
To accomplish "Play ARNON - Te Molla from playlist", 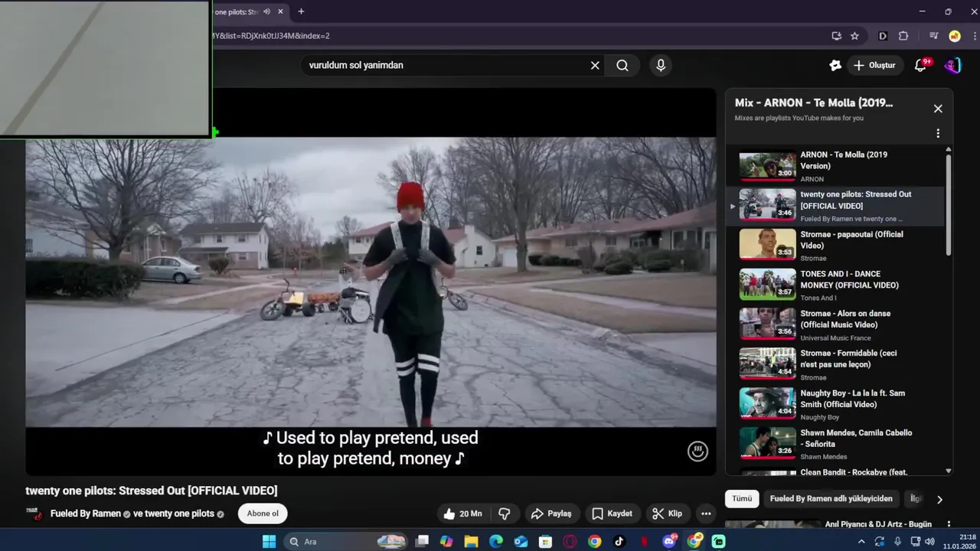I will tap(835, 166).
